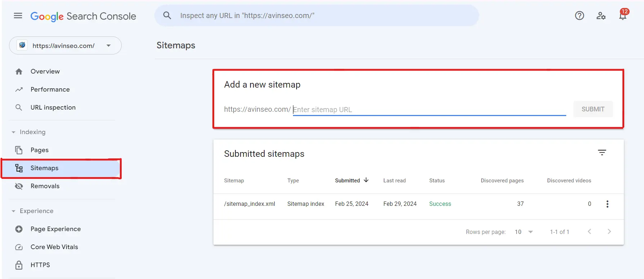The height and width of the screenshot is (279, 644).
Task: Open the filter icon in Submitted sitemaps
Action: 602,152
